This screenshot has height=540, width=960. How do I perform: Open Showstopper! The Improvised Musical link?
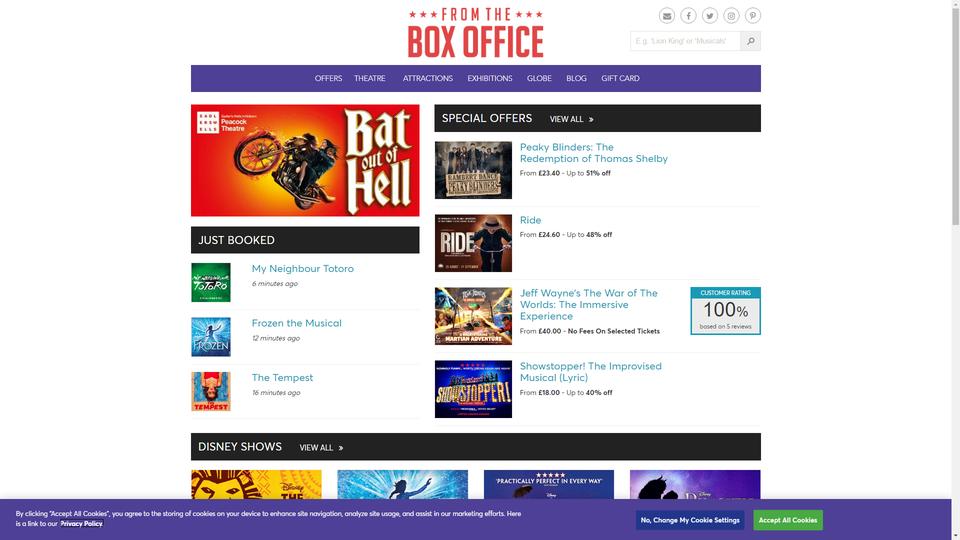591,372
